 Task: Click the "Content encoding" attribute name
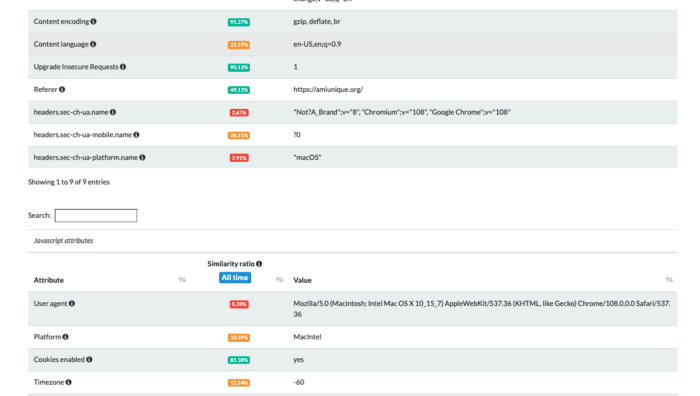tap(61, 21)
